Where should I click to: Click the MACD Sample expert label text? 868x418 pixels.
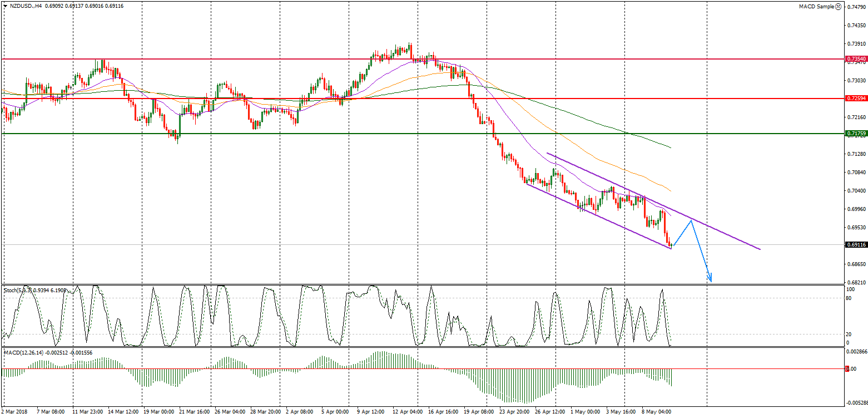816,7
